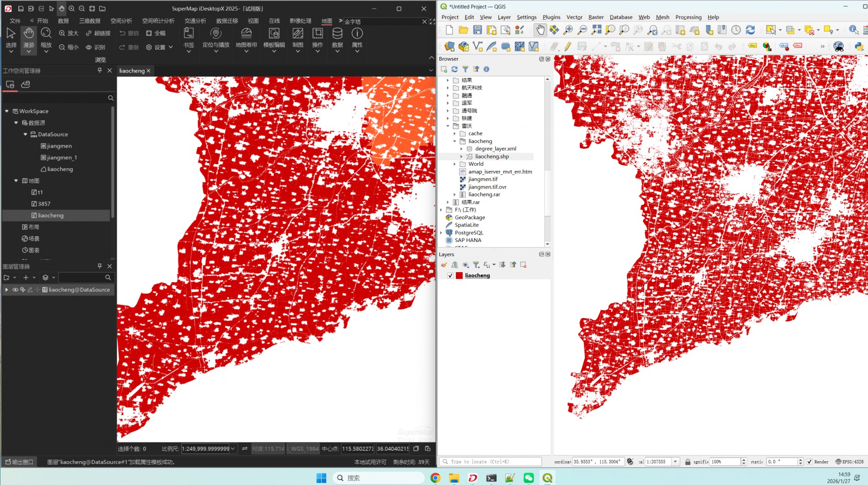Image resolution: width=868 pixels, height=485 pixels.
Task: Toggle the Render checkbox in status bar
Action: tap(810, 462)
